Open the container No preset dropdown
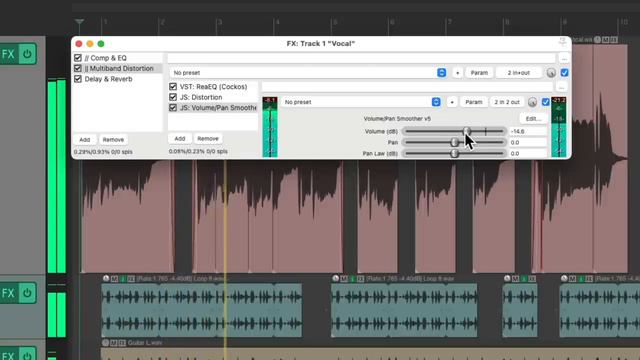This screenshot has height=360, width=640. click(x=308, y=73)
